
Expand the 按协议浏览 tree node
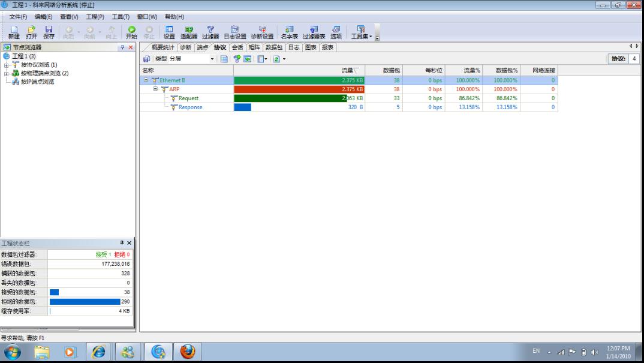(7, 65)
